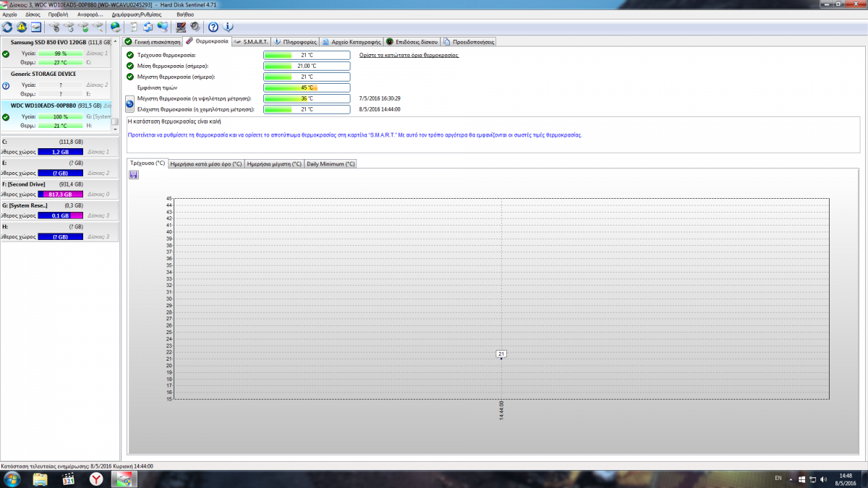The image size is (868, 488).
Task: Click link Ορίστε τα κατώτατα όρια θερμοκρασίας
Action: pyautogui.click(x=409, y=55)
